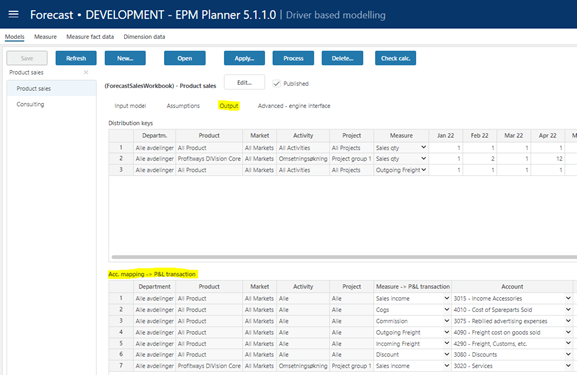This screenshot has height=375, width=577.
Task: Click the Account column header
Action: (512, 286)
